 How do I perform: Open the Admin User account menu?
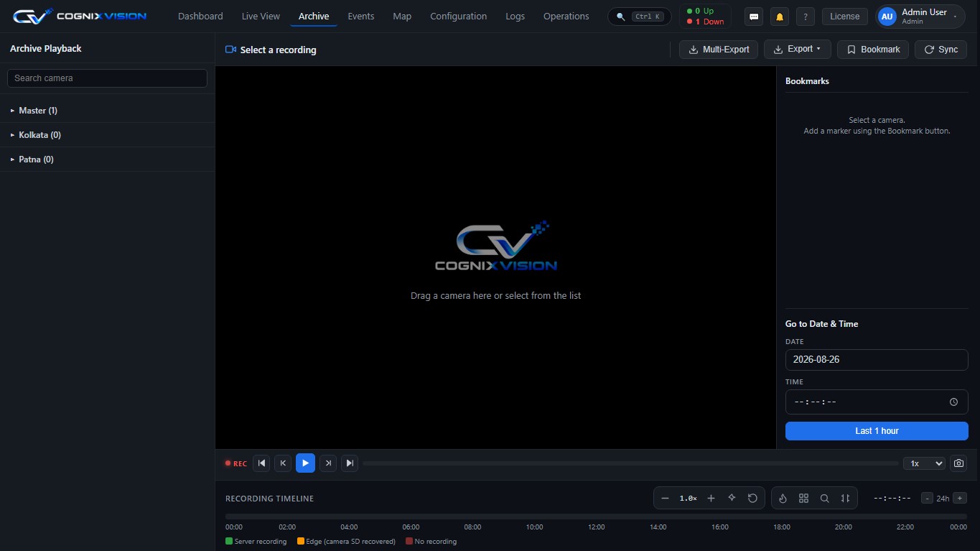tap(920, 17)
